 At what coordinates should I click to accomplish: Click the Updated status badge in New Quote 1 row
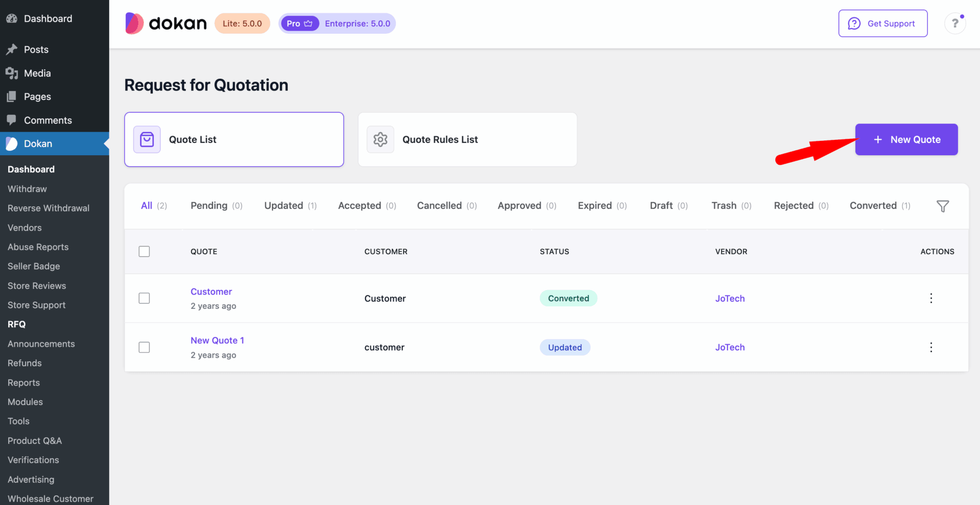565,347
